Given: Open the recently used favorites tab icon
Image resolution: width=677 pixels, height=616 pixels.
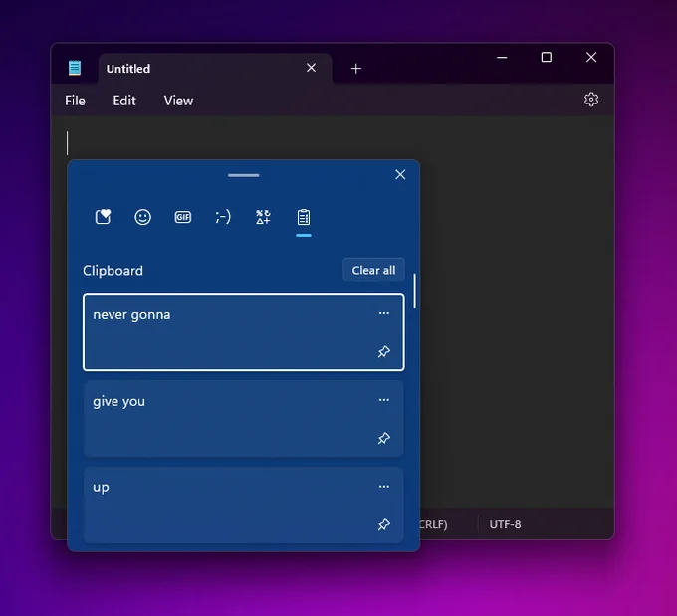Looking at the screenshot, I should (103, 217).
